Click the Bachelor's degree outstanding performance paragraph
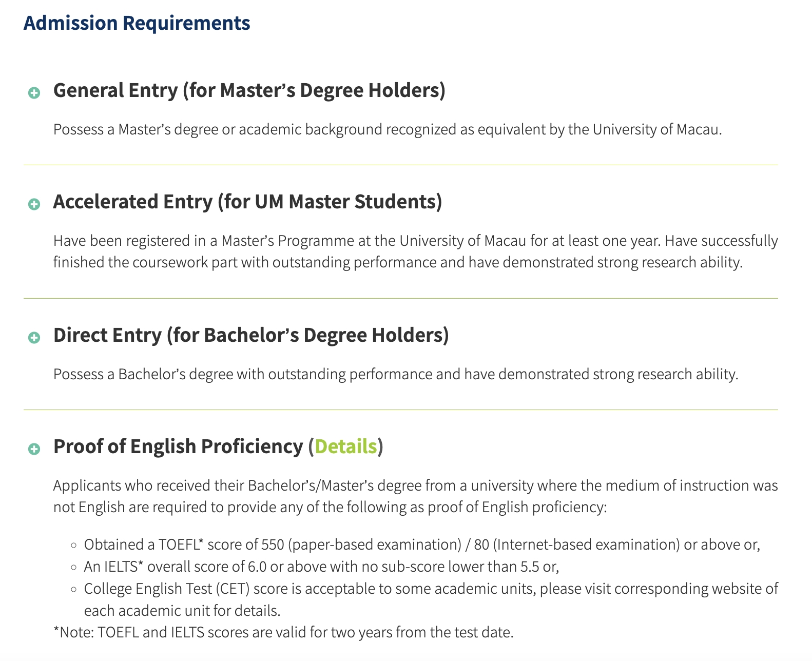812x661 pixels. 395,374
